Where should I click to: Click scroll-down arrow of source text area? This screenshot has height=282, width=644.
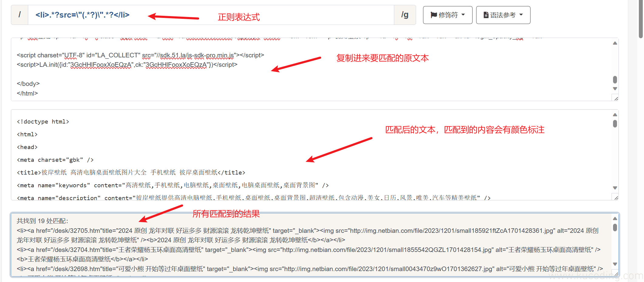615,89
